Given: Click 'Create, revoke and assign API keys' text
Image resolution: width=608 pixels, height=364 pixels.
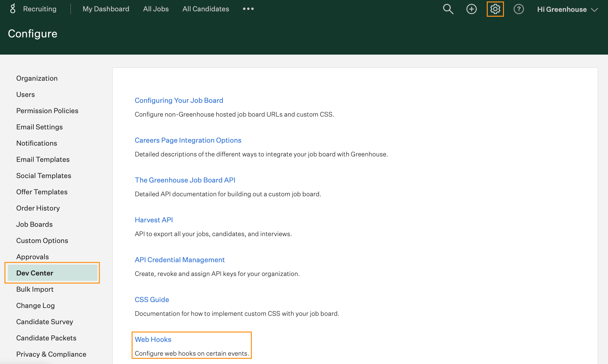Looking at the screenshot, I should pos(217,274).
